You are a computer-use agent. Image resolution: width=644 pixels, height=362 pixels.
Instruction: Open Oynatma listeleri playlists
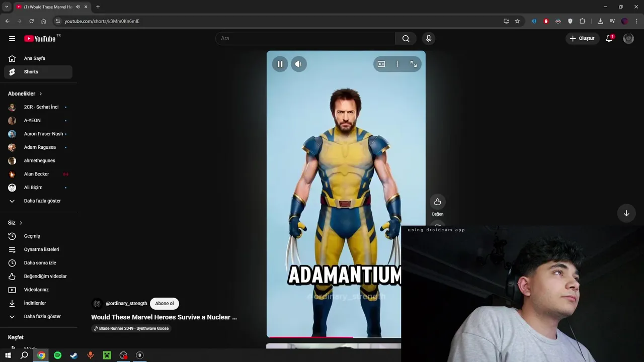[x=38, y=249]
